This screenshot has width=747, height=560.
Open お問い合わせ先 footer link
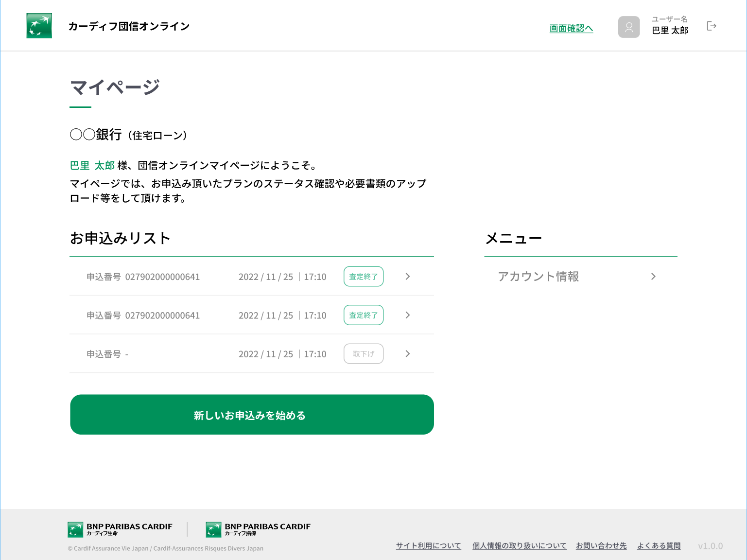pyautogui.click(x=601, y=545)
